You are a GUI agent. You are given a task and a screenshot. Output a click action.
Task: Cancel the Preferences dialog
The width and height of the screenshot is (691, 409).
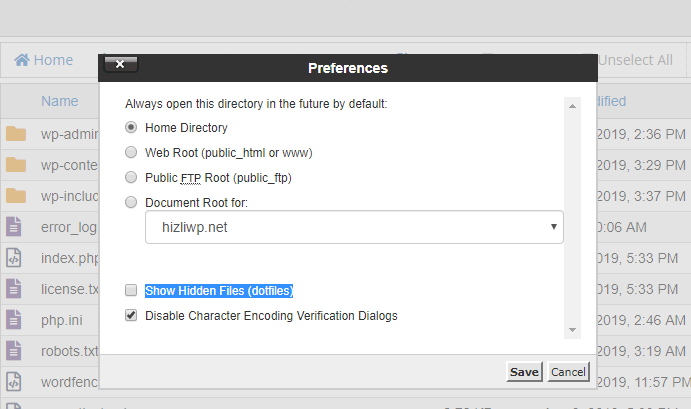coord(568,372)
